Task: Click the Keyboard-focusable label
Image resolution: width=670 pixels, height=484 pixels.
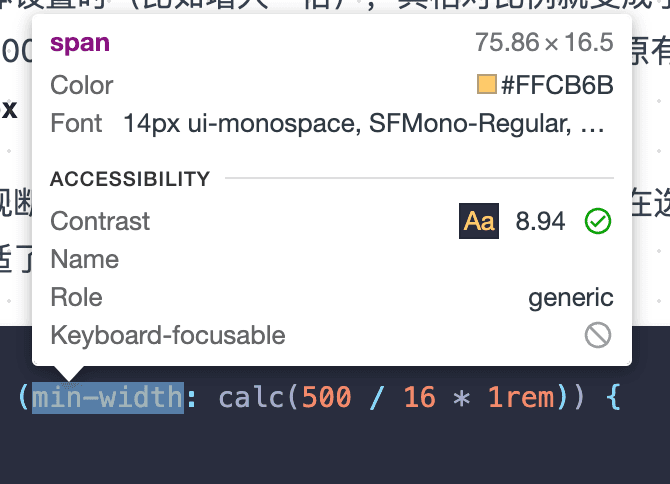Action: tap(168, 335)
